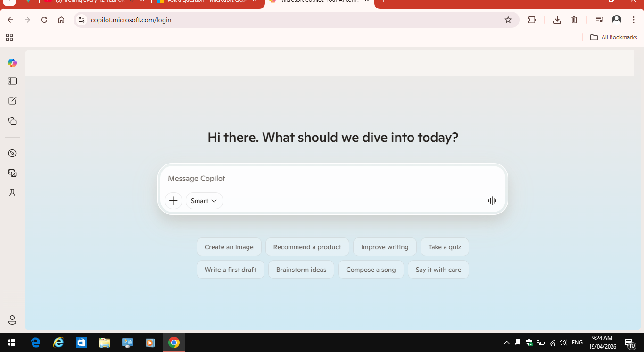The image size is (644, 352).
Task: Launch Internet Explorer from the taskbar
Action: pyautogui.click(x=58, y=343)
